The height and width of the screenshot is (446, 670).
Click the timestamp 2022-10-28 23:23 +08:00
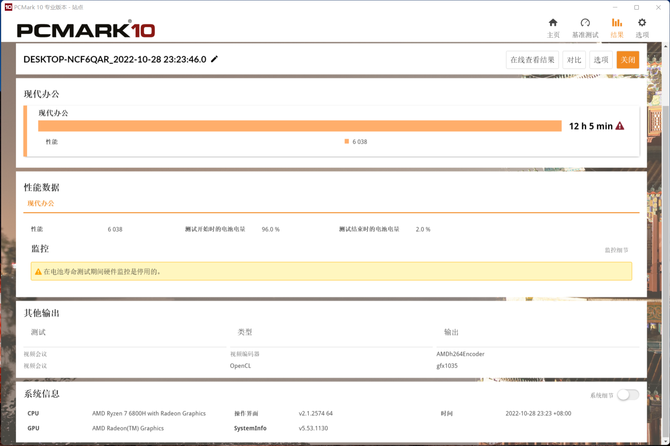pos(538,413)
